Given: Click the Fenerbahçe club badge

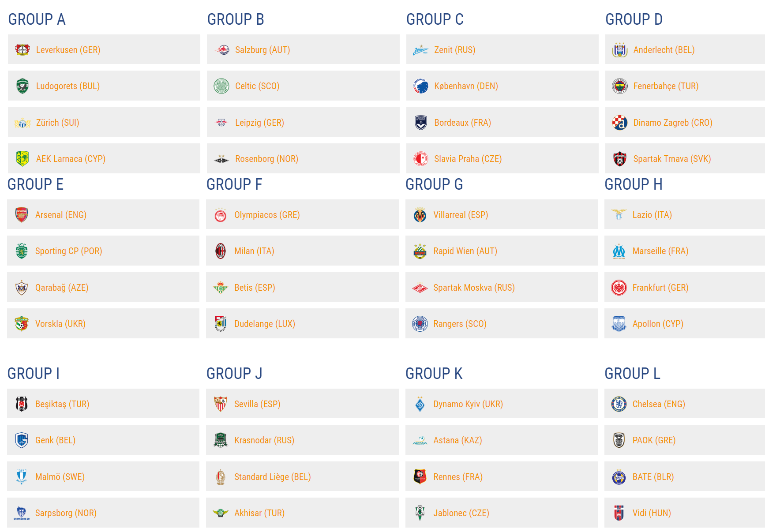Looking at the screenshot, I should coord(620,86).
